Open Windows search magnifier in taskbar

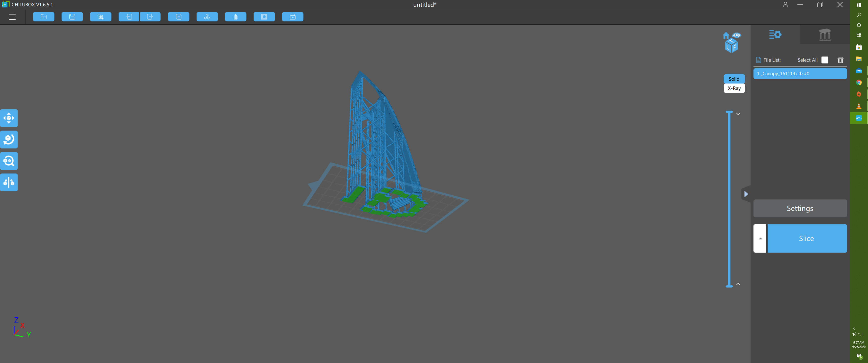click(859, 15)
